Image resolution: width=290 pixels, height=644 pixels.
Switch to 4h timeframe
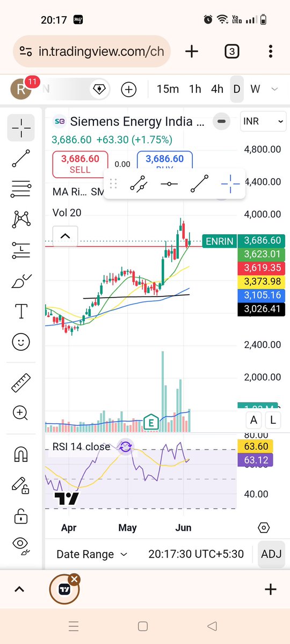point(217,89)
